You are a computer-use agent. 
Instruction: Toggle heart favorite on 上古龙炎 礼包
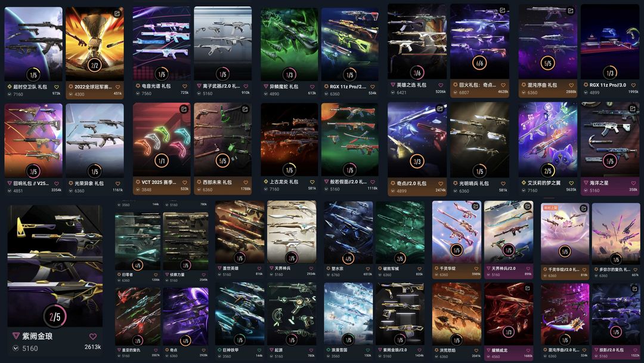(312, 181)
